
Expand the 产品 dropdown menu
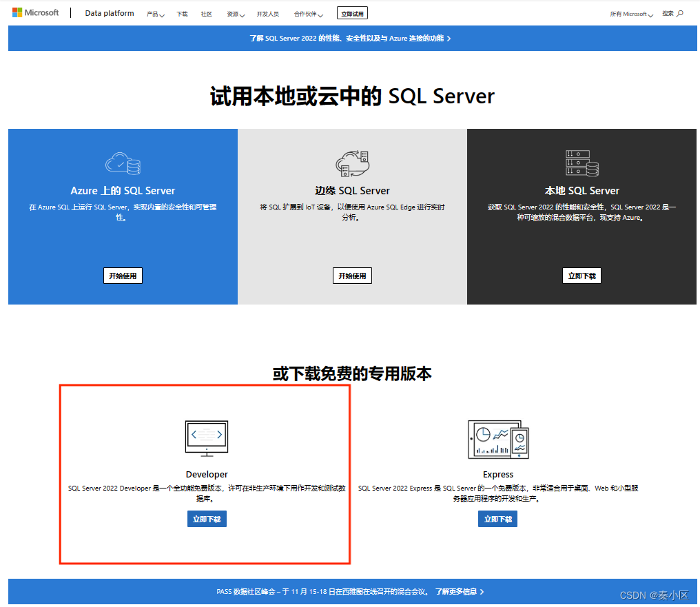coord(155,14)
